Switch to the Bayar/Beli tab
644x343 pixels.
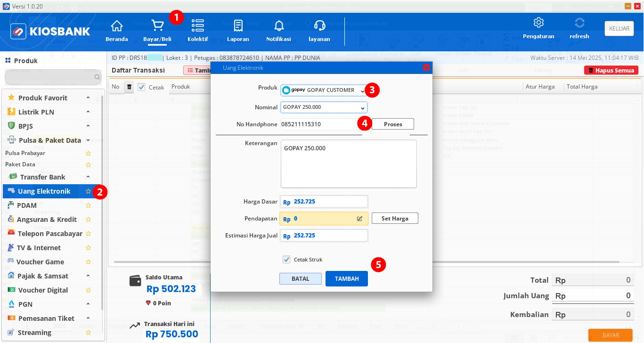[157, 25]
